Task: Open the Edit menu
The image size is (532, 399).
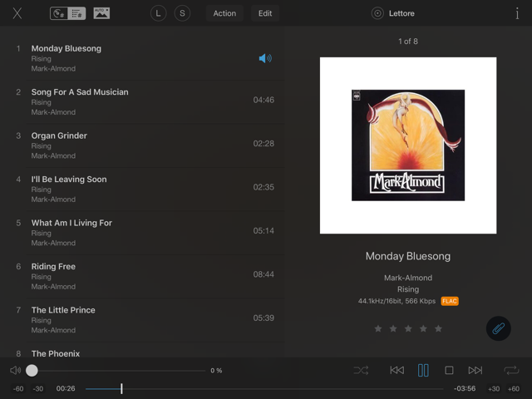Action: pyautogui.click(x=265, y=13)
